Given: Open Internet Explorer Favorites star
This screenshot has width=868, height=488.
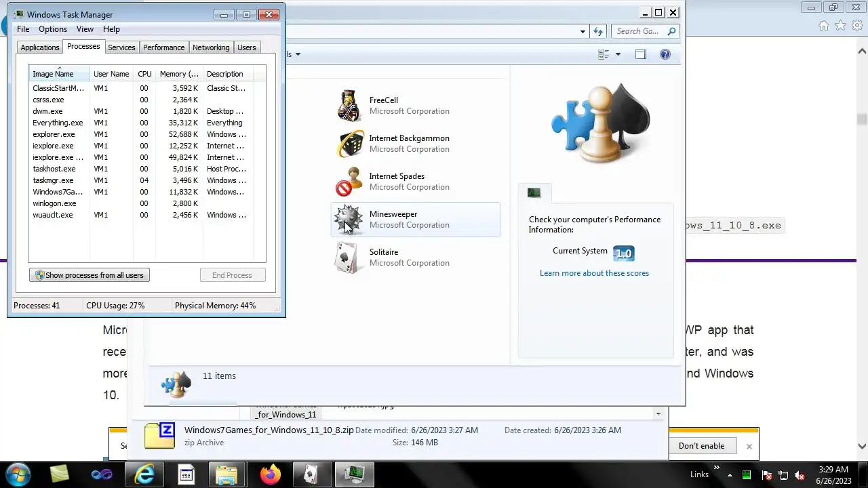Looking at the screenshot, I should (x=840, y=26).
